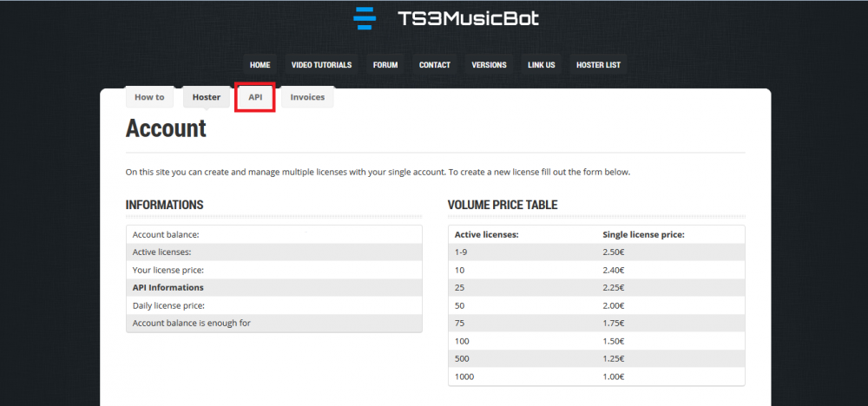Select the Account balance: row
The width and height of the screenshot is (868, 406).
coord(274,234)
